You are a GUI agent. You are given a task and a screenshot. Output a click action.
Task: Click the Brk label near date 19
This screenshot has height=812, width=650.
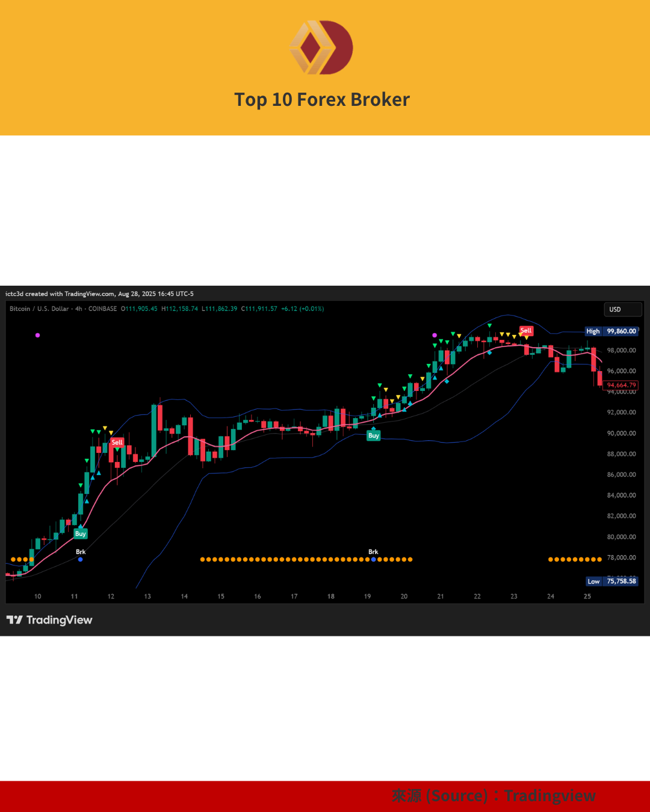(x=373, y=552)
